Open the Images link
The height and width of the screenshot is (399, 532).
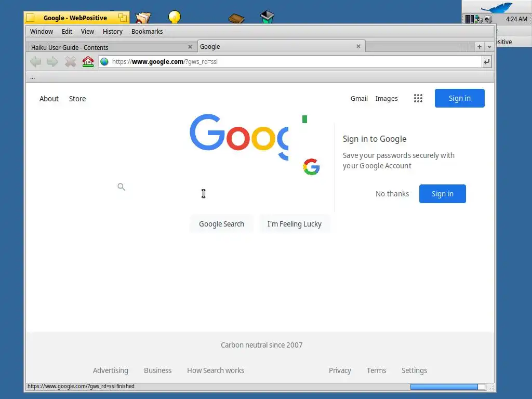tap(387, 98)
